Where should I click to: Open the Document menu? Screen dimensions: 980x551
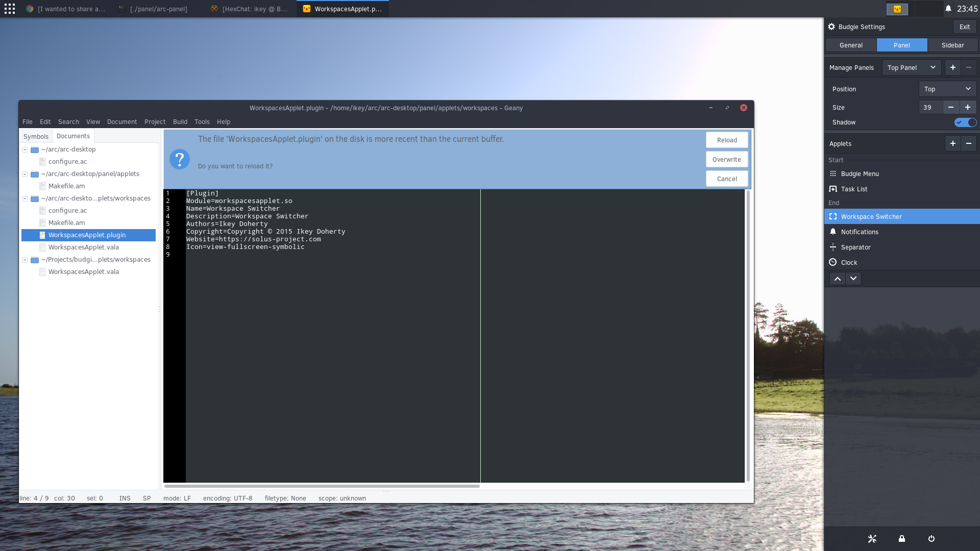point(122,122)
